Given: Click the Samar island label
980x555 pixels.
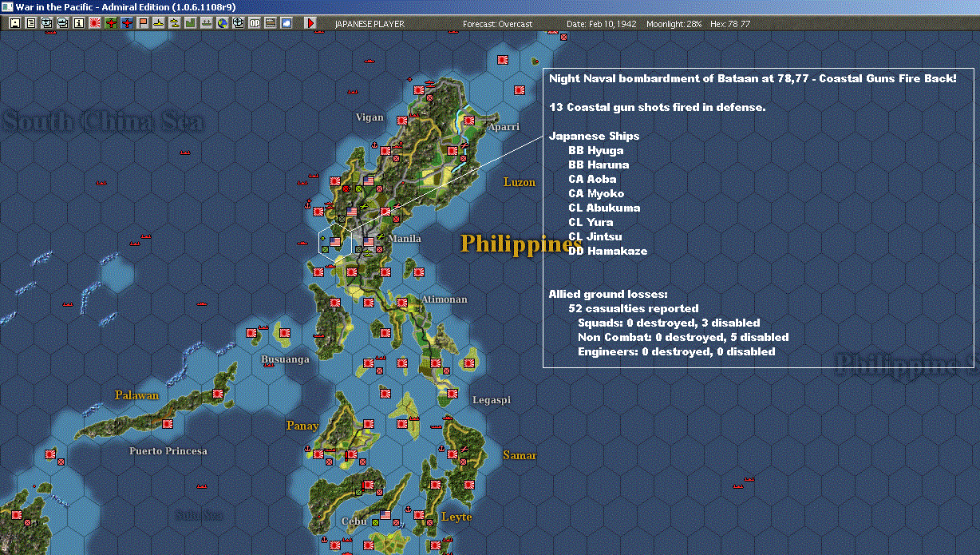Looking at the screenshot, I should point(520,455).
